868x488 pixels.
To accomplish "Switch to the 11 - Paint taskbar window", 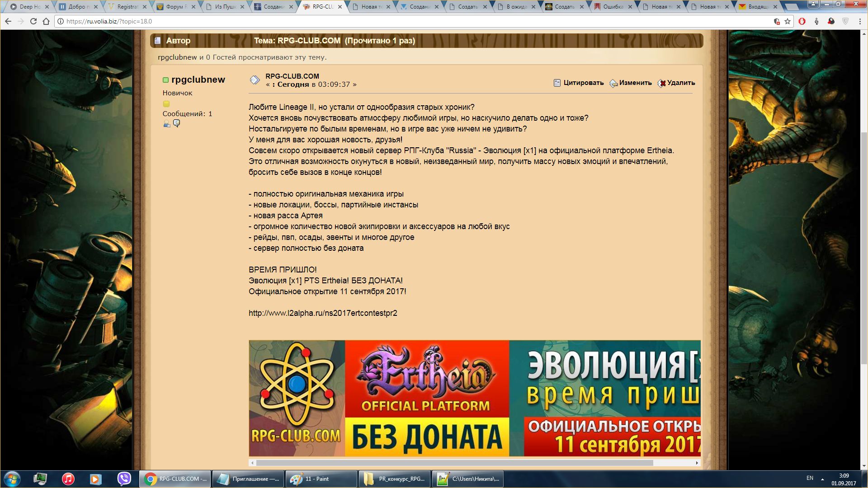I will (321, 479).
